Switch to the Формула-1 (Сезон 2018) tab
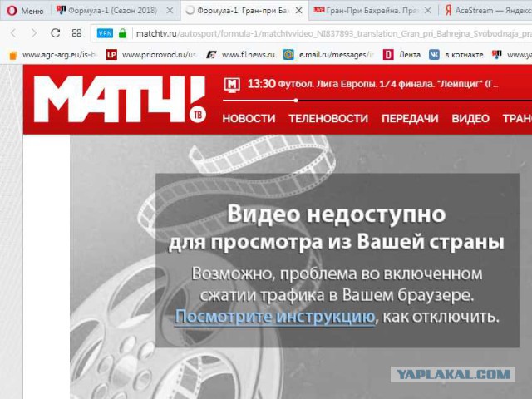Screen dimensions: 532x399 tap(112, 11)
